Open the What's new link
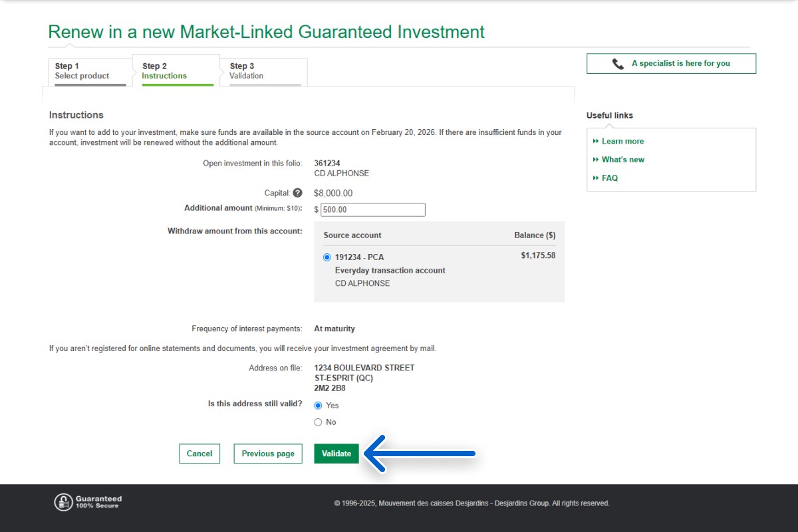Screen dimensions: 798x532 [x=622, y=160]
